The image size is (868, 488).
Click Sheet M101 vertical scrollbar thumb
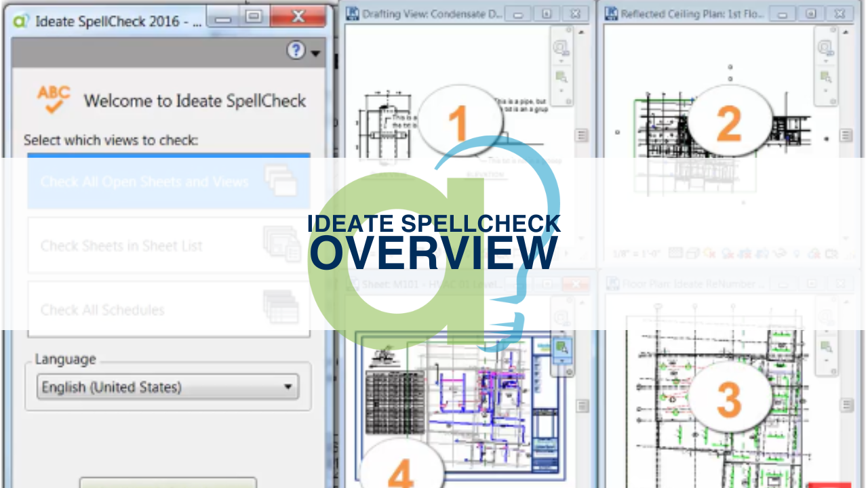click(x=583, y=405)
